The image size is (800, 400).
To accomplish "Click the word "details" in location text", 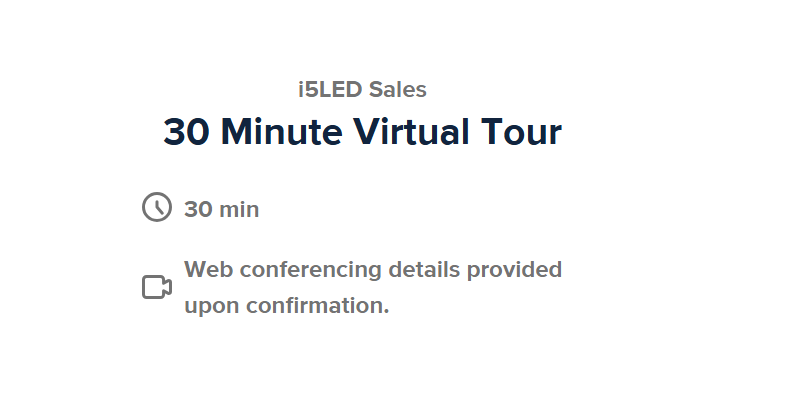I will click(x=424, y=269).
